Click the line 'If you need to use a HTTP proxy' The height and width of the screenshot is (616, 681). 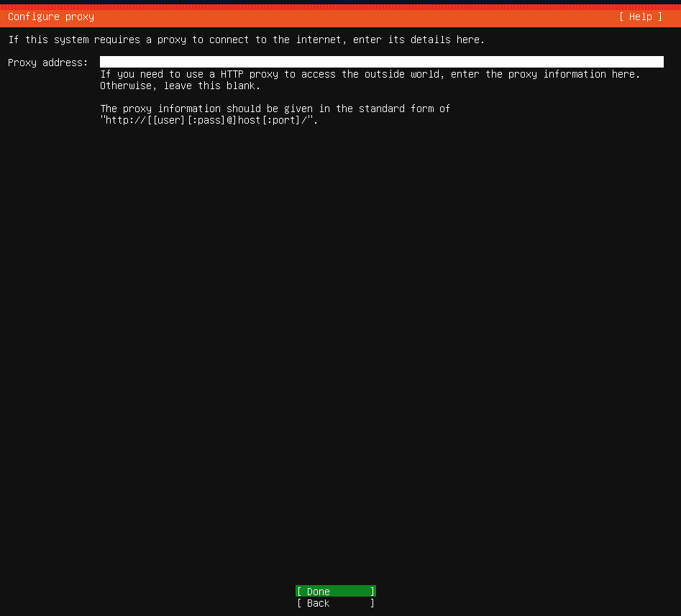coord(370,74)
